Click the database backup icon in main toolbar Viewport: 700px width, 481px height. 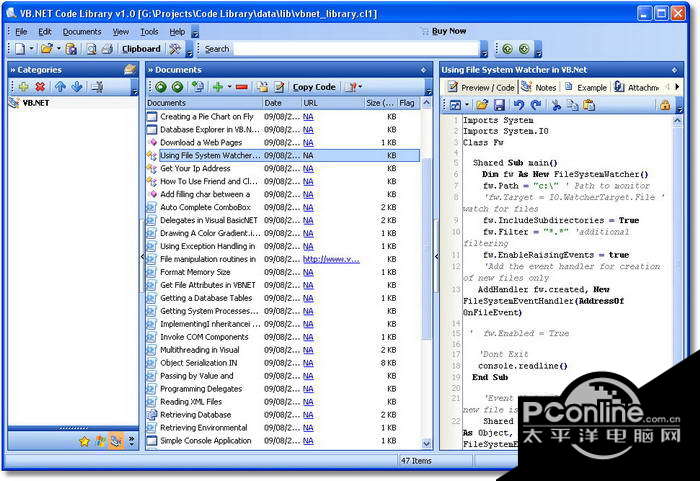(71, 49)
